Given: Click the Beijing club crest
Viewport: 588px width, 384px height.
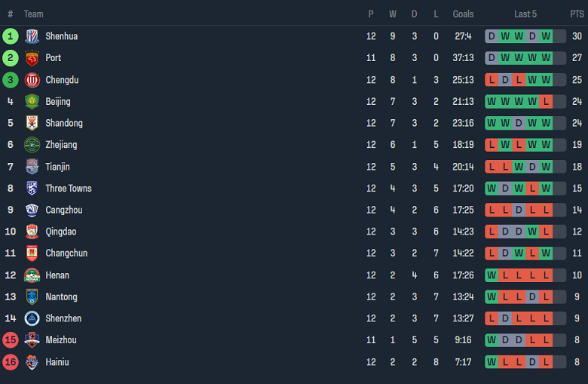Looking at the screenshot, I should coord(32,102).
